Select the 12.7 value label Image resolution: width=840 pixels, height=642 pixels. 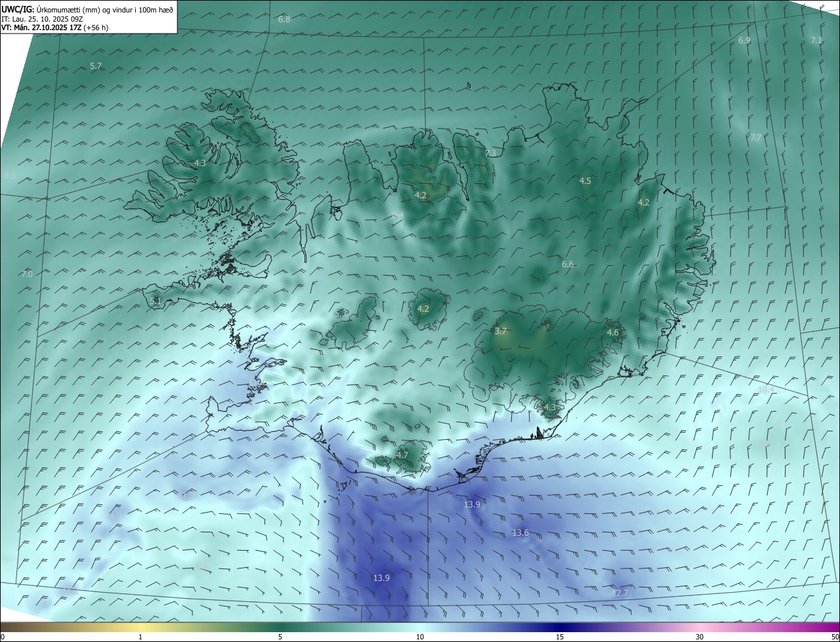[x=620, y=593]
